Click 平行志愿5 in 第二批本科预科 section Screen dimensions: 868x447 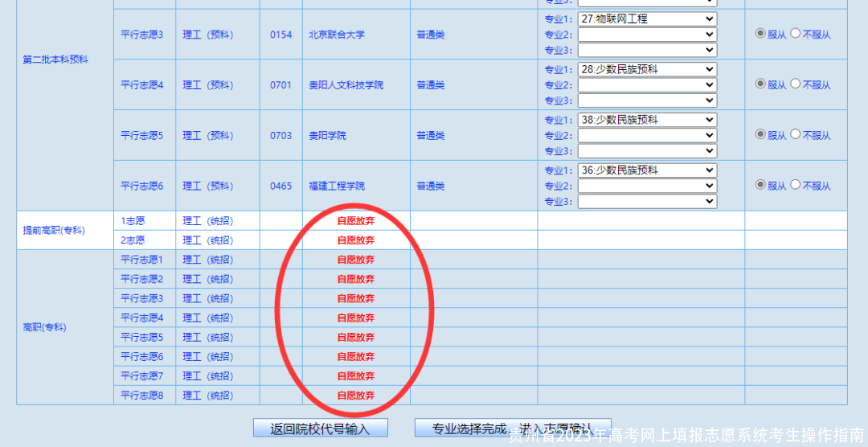(142, 135)
